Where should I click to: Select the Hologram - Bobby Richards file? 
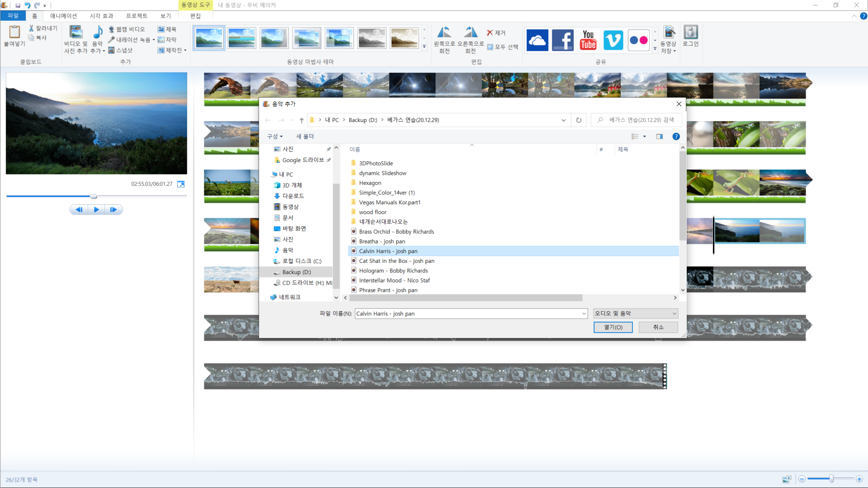pyautogui.click(x=393, y=271)
